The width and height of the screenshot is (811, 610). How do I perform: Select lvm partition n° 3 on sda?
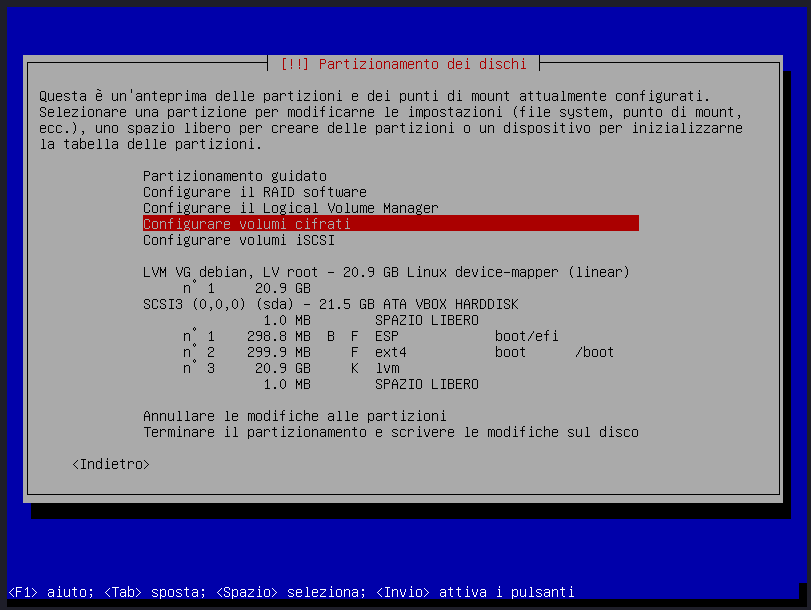pyautogui.click(x=291, y=368)
